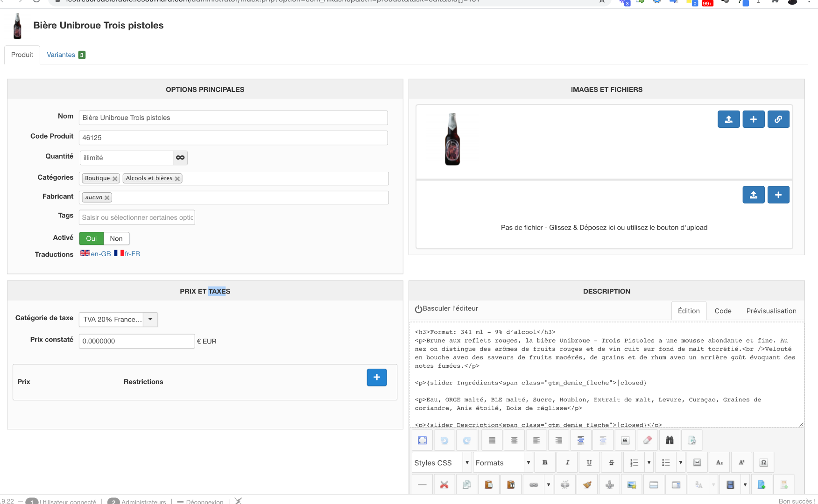
Task: Expand bullet list style options arrow
Action: 681,462
